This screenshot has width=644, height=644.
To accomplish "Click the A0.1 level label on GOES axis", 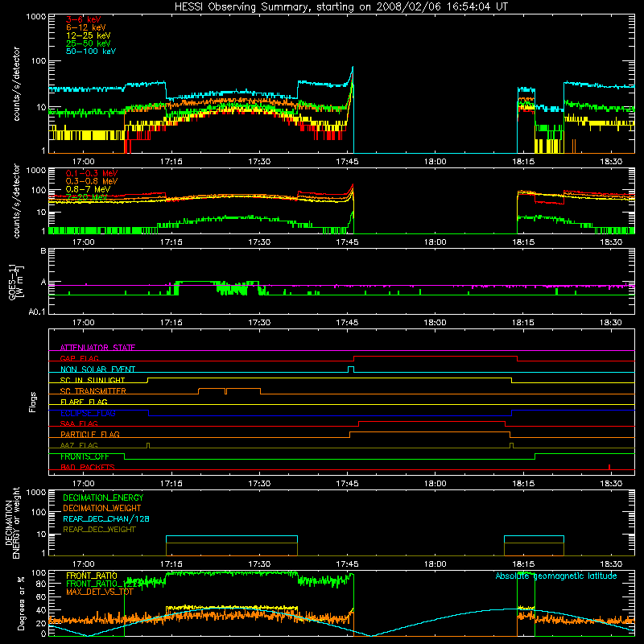I will (37, 312).
